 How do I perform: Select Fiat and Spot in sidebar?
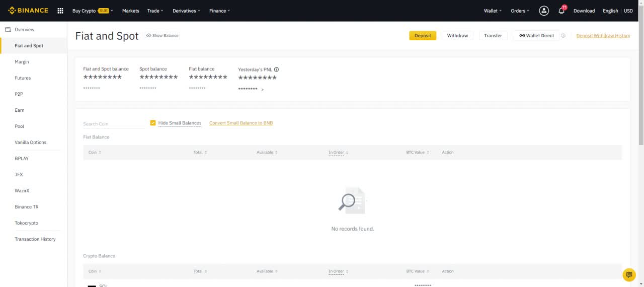click(x=33, y=46)
